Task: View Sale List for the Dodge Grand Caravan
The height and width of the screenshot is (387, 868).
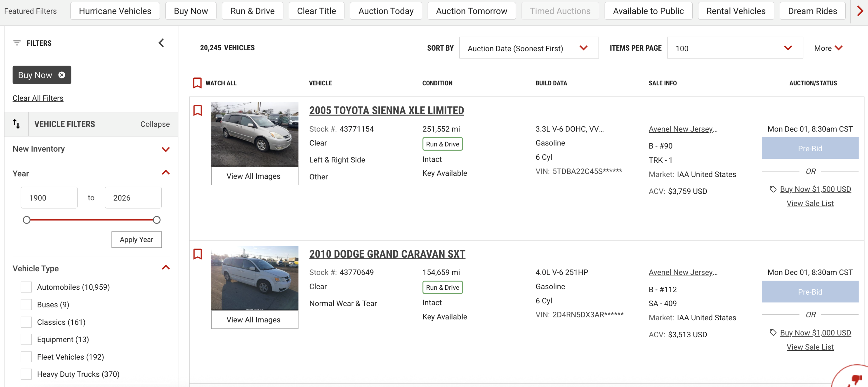Action: pos(810,347)
